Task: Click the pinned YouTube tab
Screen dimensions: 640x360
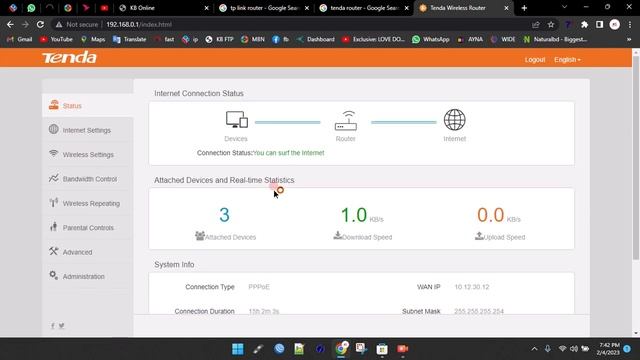Action: click(x=104, y=8)
